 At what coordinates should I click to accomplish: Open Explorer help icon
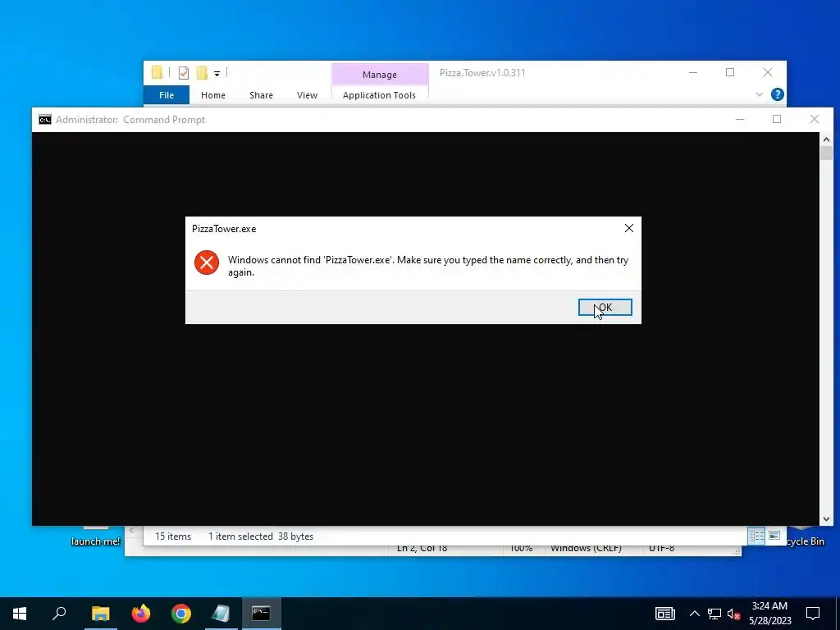click(778, 94)
